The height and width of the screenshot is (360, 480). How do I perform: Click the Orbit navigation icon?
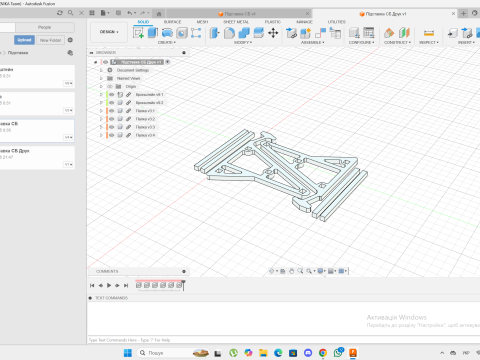click(x=272, y=271)
